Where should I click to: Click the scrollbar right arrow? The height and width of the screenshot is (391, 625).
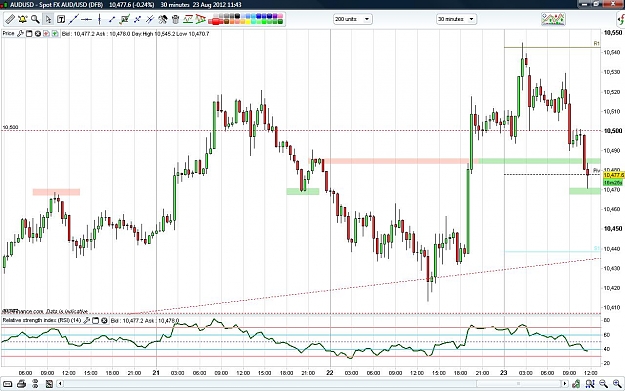[x=565, y=383]
